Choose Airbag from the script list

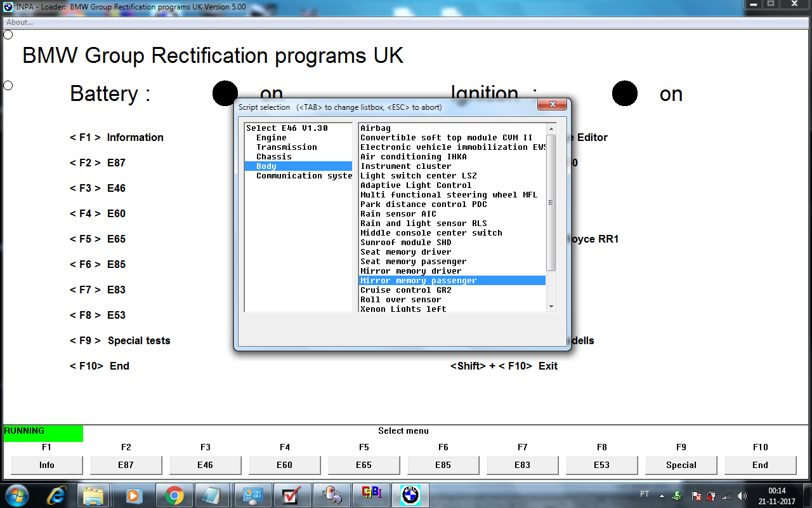452,128
